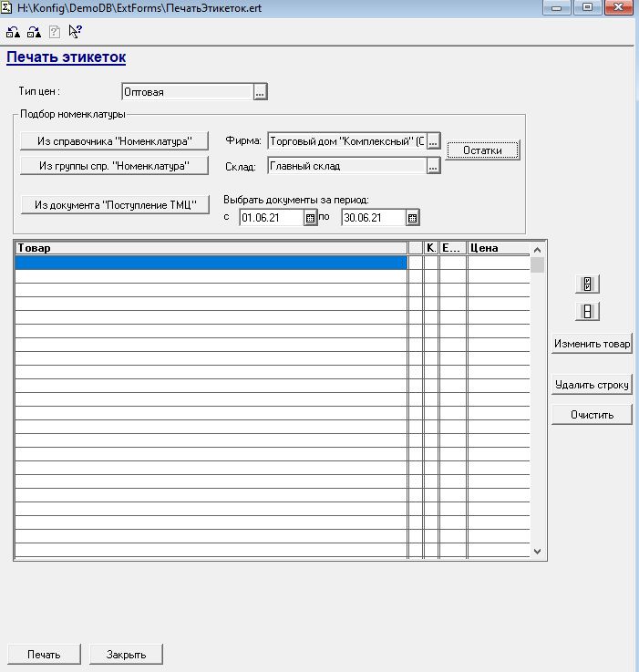This screenshot has width=639, height=672.
Task: Click the Остатки button
Action: [x=482, y=150]
